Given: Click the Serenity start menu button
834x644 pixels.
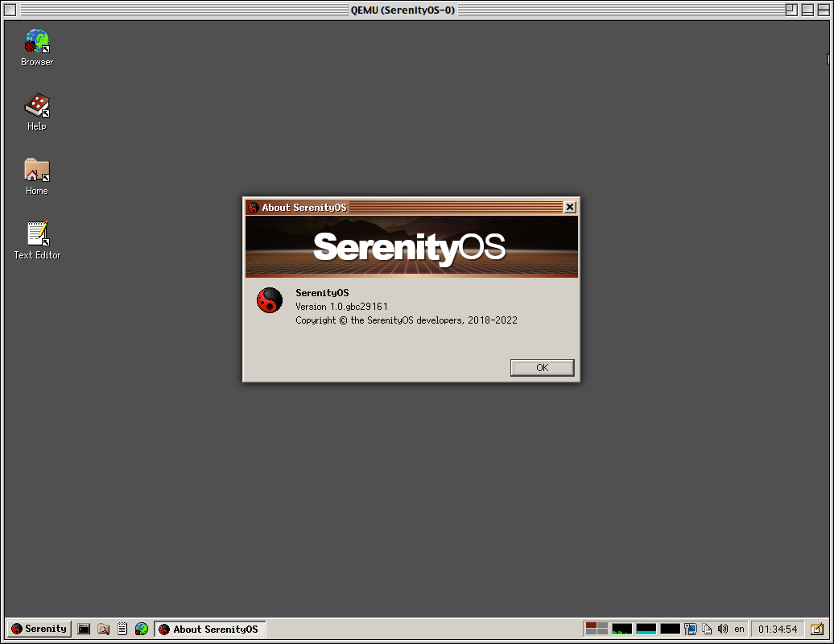Looking at the screenshot, I should 39,629.
